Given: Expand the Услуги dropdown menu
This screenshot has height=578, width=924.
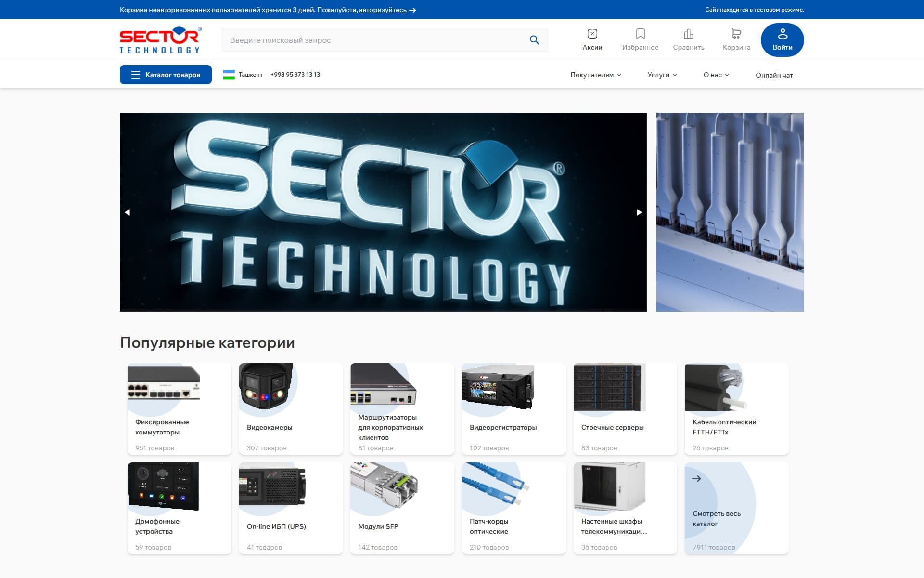Looking at the screenshot, I should tap(662, 75).
